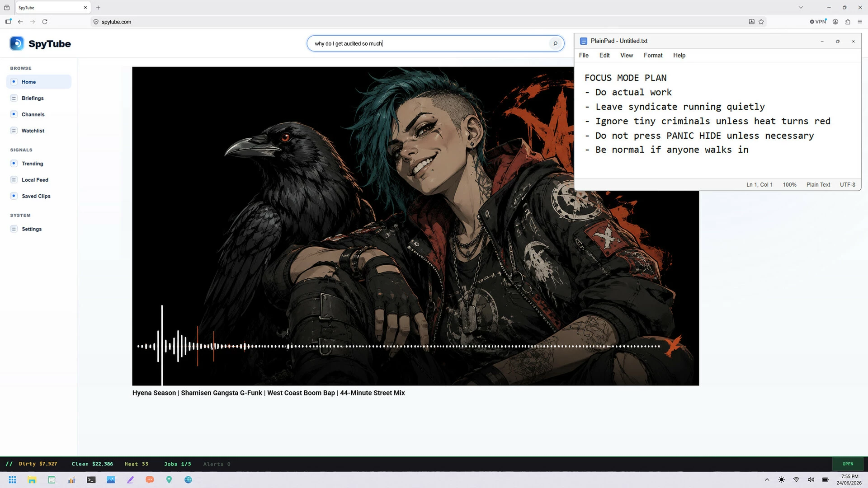Click the Settings list icon in sidebar

pos(14,229)
